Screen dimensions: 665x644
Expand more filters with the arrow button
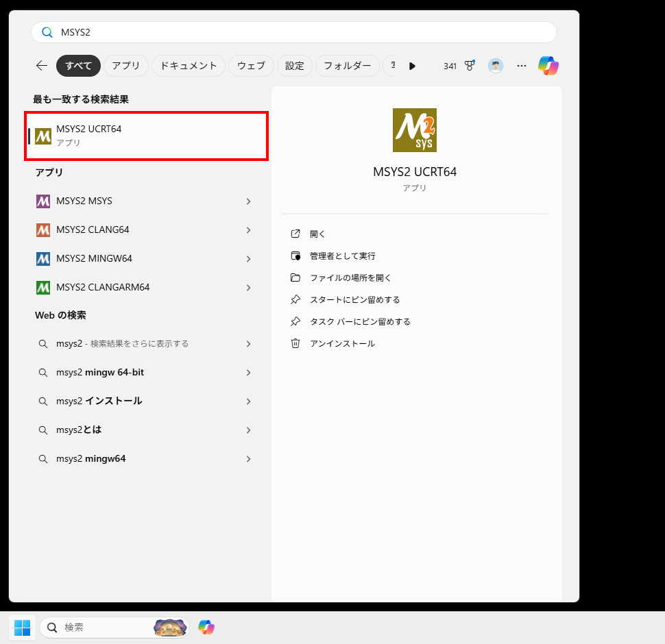point(412,65)
